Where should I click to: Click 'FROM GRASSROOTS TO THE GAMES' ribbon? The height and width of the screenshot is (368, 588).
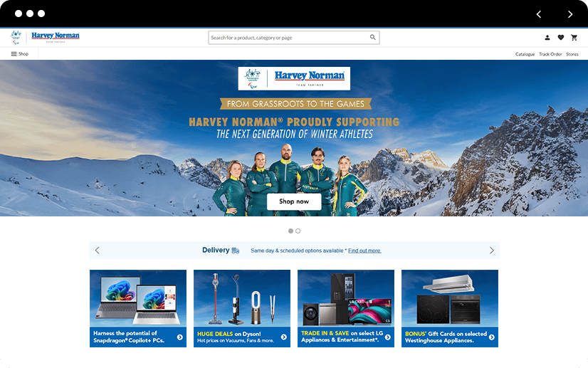[x=295, y=104]
